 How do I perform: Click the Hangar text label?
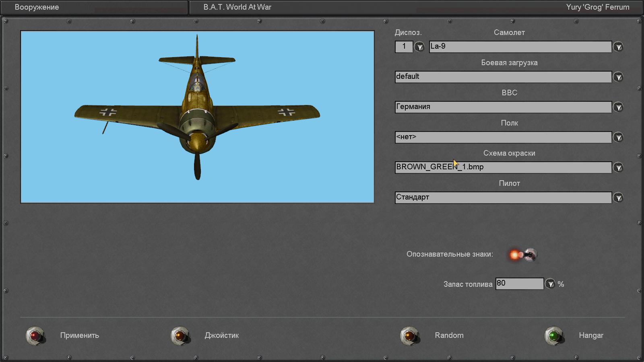(590, 335)
